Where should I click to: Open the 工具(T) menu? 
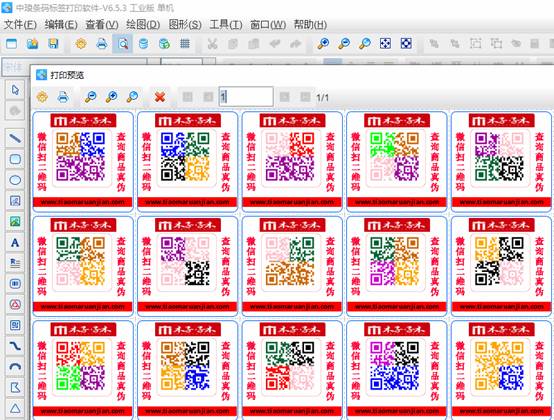coord(226,25)
